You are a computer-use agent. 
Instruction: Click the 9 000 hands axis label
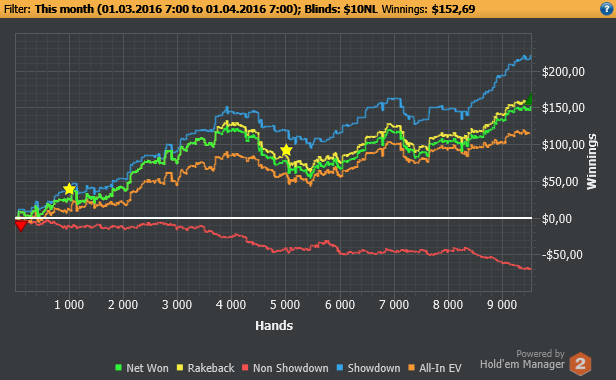(x=502, y=305)
